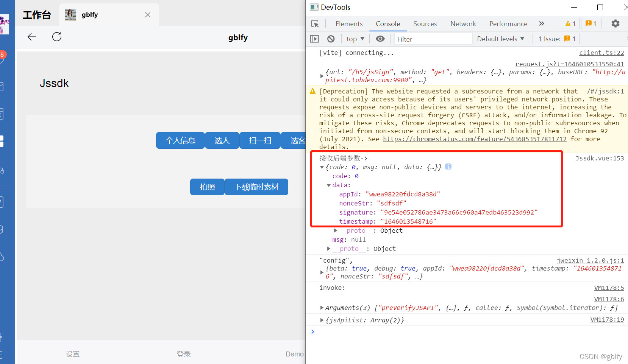Click the [vite] connecting... log message

click(356, 53)
